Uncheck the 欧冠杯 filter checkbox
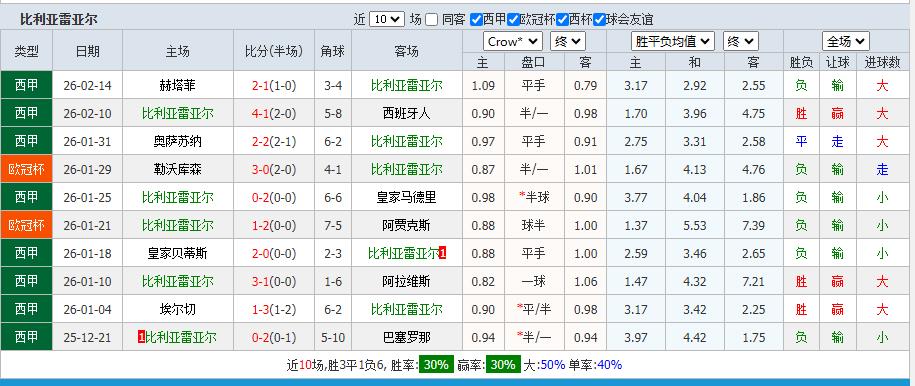 click(x=513, y=20)
